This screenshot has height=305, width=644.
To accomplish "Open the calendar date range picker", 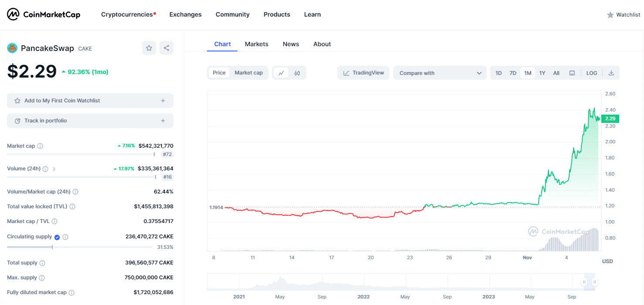I will point(572,73).
